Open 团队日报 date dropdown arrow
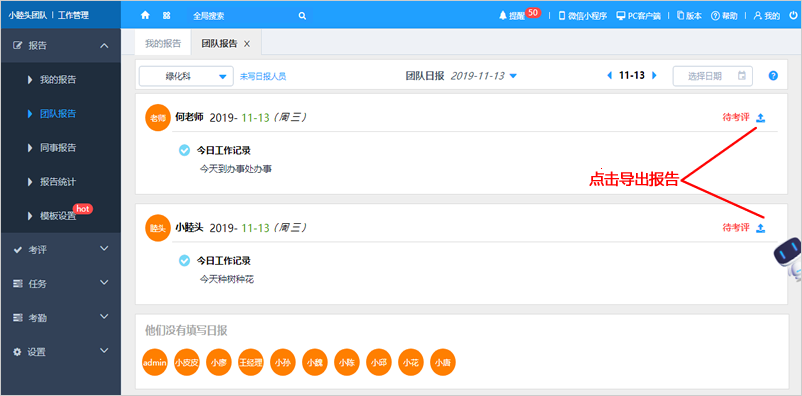 pos(514,76)
